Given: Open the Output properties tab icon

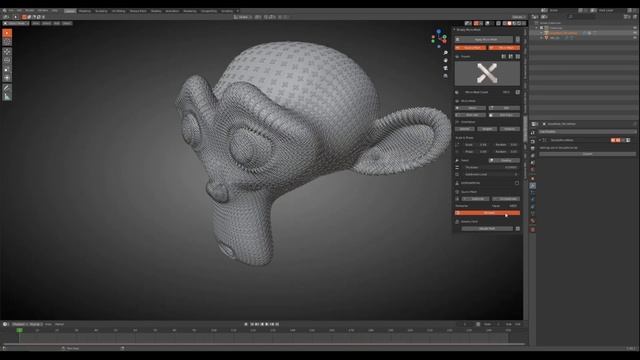Looking at the screenshot, I should [x=533, y=148].
